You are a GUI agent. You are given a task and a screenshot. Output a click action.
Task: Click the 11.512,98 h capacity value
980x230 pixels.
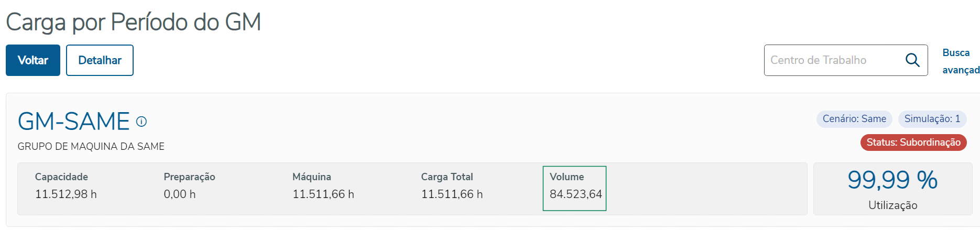(x=66, y=194)
